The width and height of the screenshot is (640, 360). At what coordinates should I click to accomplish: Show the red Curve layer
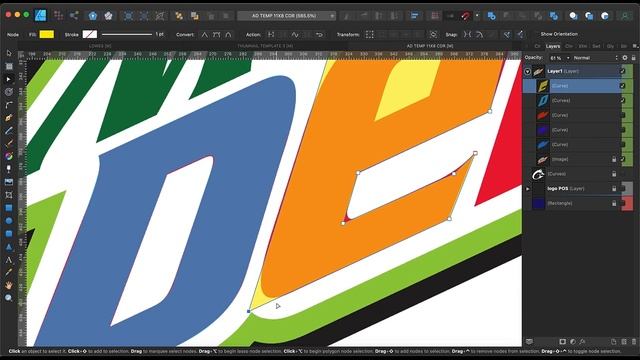622,115
